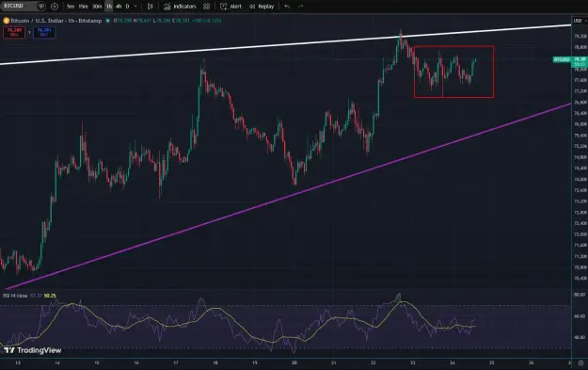Redo the last chart action
The width and height of the screenshot is (588, 370).
(x=301, y=7)
